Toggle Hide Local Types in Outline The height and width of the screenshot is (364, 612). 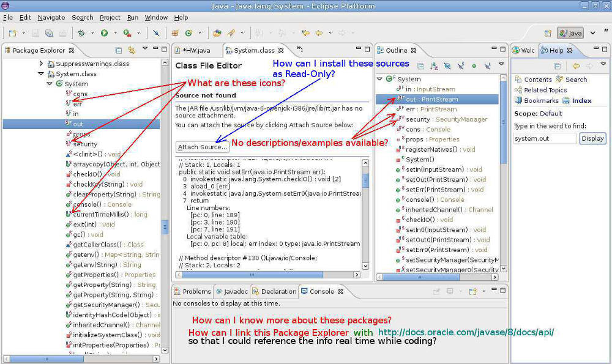[x=487, y=66]
